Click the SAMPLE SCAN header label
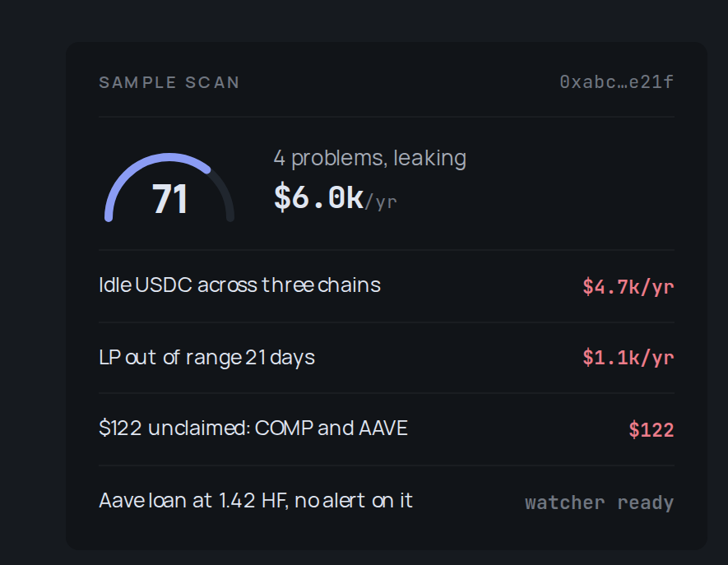 pos(169,82)
